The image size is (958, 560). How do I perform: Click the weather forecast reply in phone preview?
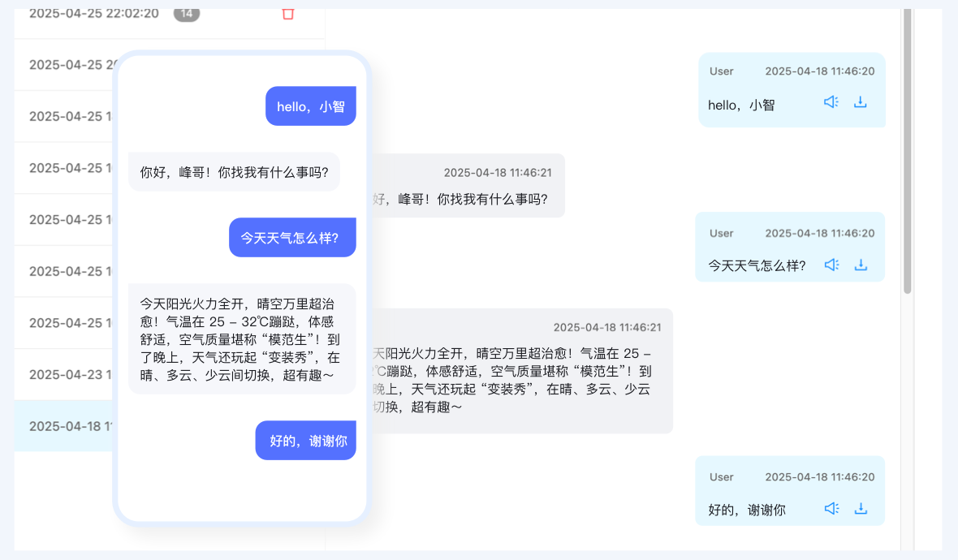[x=241, y=338]
